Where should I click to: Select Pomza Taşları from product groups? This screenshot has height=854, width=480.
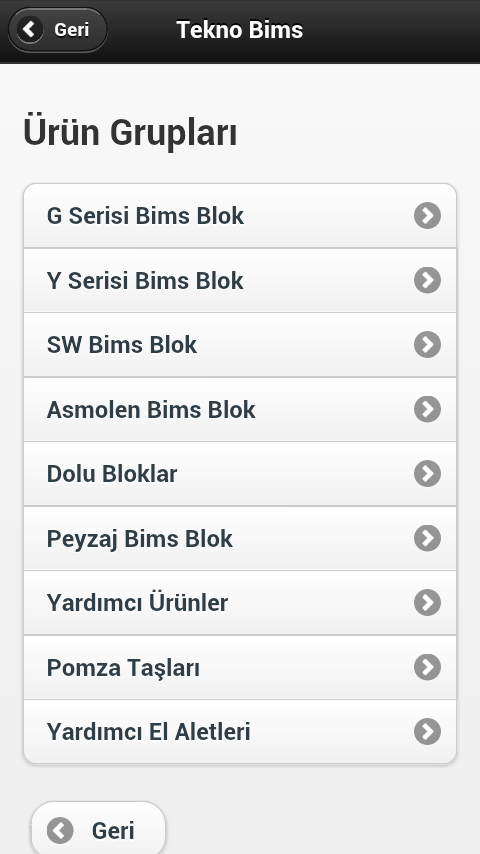click(x=240, y=667)
